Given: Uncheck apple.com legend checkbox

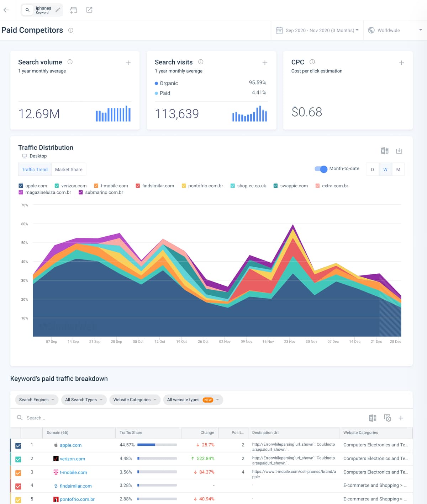Looking at the screenshot, I should tap(21, 186).
